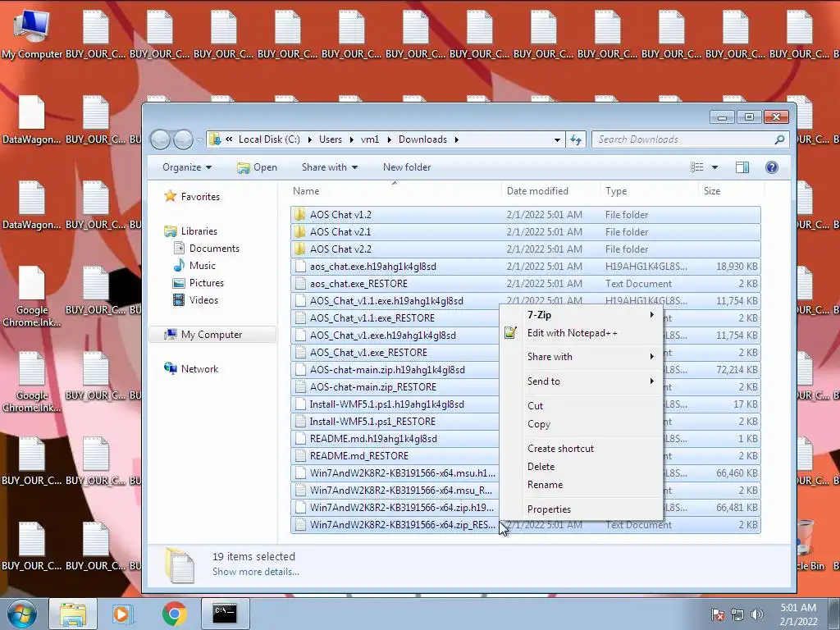Click the Notepad++ icon in context menu
840x630 pixels.
510,333
